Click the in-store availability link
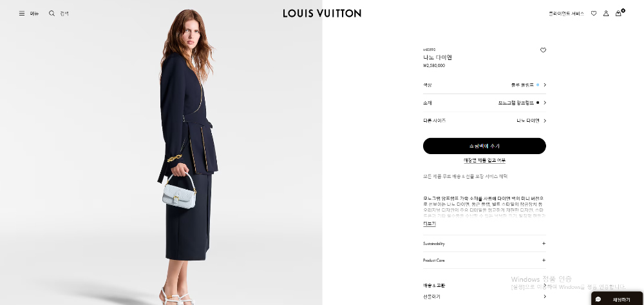Viewport: 644px width, 305px height. click(x=485, y=161)
